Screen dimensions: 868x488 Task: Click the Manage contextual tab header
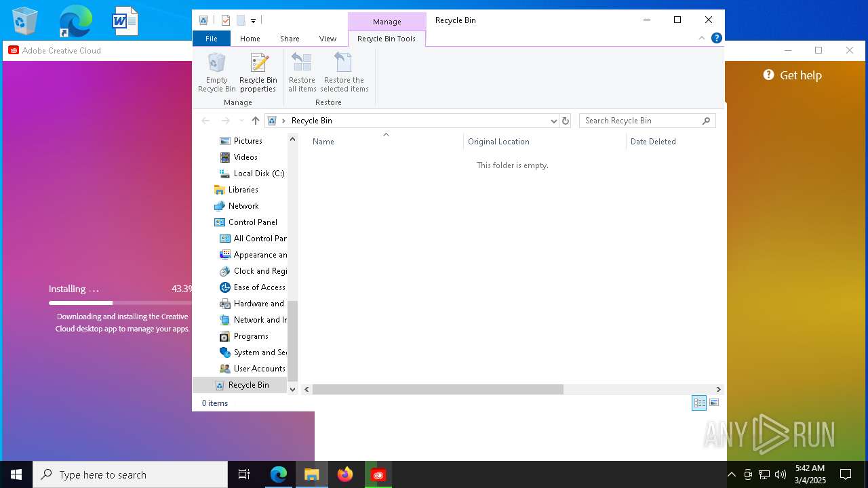(x=387, y=22)
